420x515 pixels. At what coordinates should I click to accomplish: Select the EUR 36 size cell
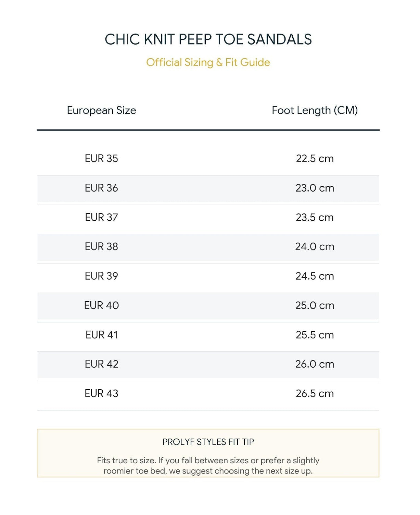[101, 188]
